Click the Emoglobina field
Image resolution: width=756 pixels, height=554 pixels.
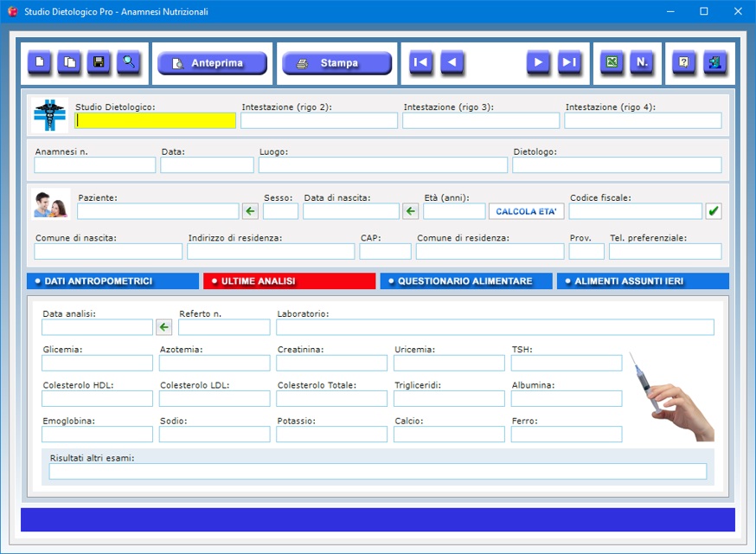pyautogui.click(x=98, y=435)
